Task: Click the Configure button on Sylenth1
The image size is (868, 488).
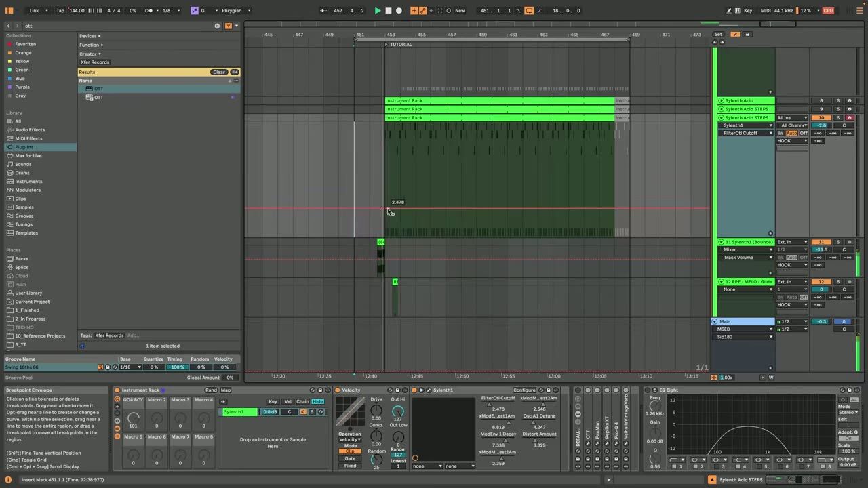Action: click(x=524, y=390)
